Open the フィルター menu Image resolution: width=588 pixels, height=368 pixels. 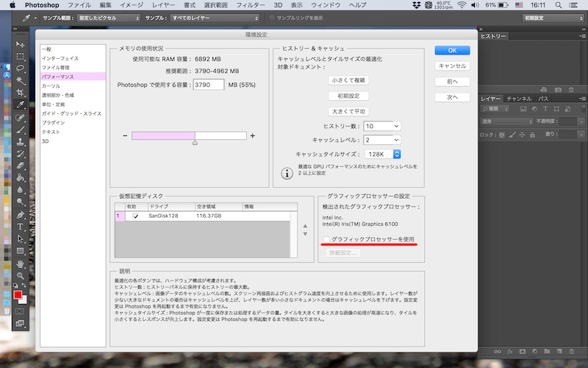pyautogui.click(x=250, y=5)
